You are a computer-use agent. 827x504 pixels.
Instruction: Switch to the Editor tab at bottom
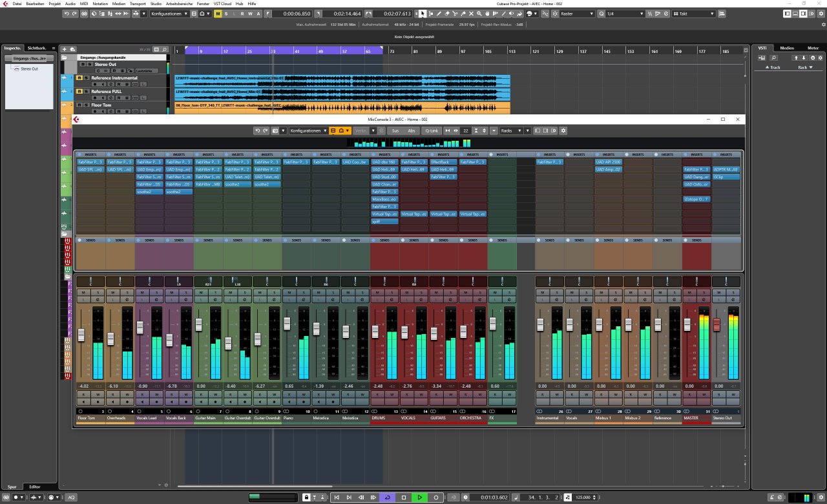[35, 487]
